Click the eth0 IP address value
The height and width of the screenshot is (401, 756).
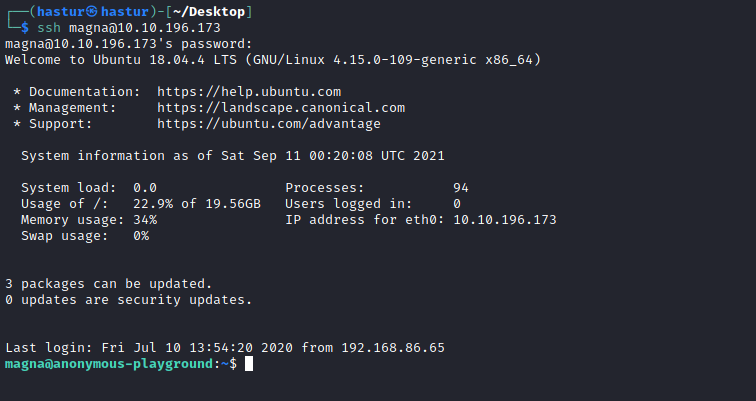click(504, 220)
